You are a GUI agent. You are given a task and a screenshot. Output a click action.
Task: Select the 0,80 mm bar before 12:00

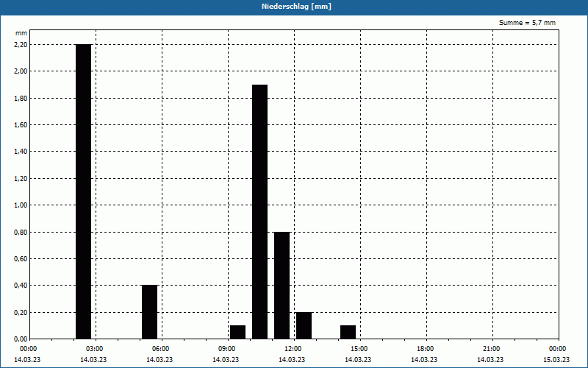coord(282,286)
